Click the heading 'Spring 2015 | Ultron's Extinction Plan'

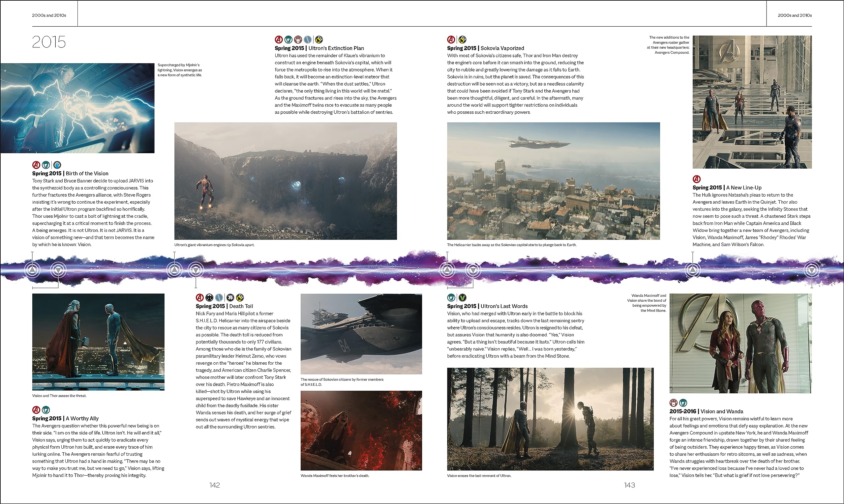[319, 48]
